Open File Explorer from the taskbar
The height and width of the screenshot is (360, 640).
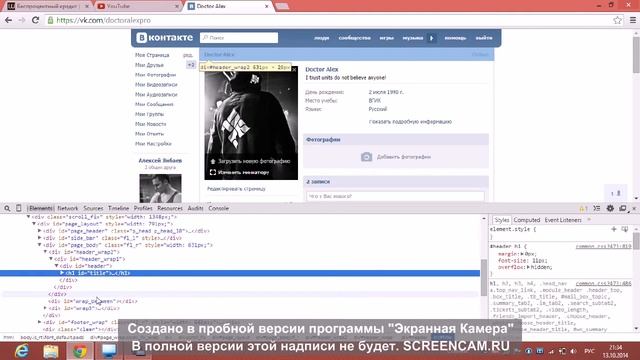click(x=51, y=351)
